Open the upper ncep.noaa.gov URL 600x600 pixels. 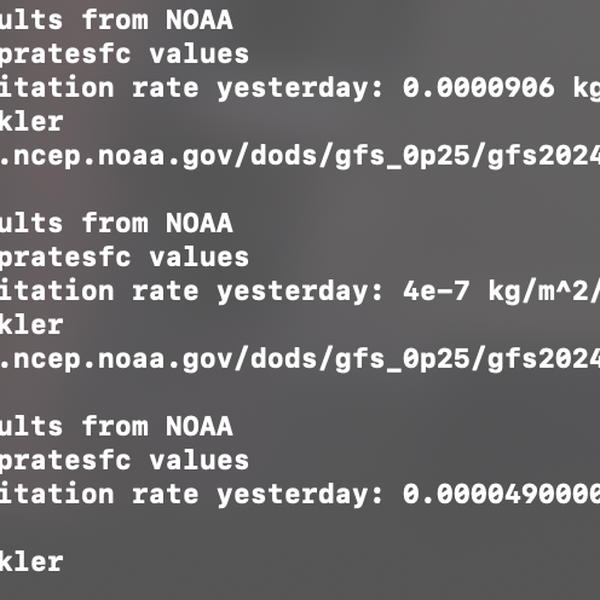(x=300, y=156)
